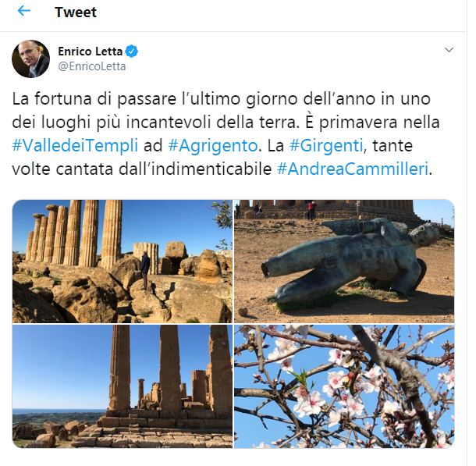Image resolution: width=476 pixels, height=466 pixels.
Task: Click the tourist in red near the temple
Action: (311, 209)
